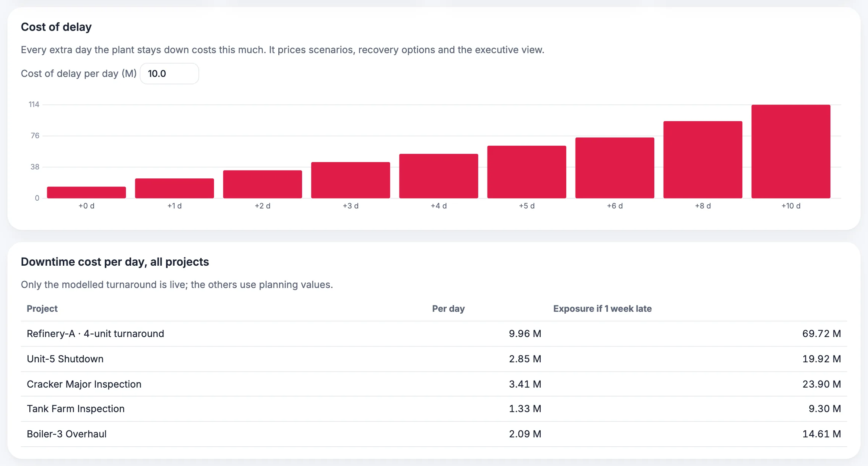Click the +5 d bar
Image resolution: width=868 pixels, height=466 pixels.
[x=527, y=172]
